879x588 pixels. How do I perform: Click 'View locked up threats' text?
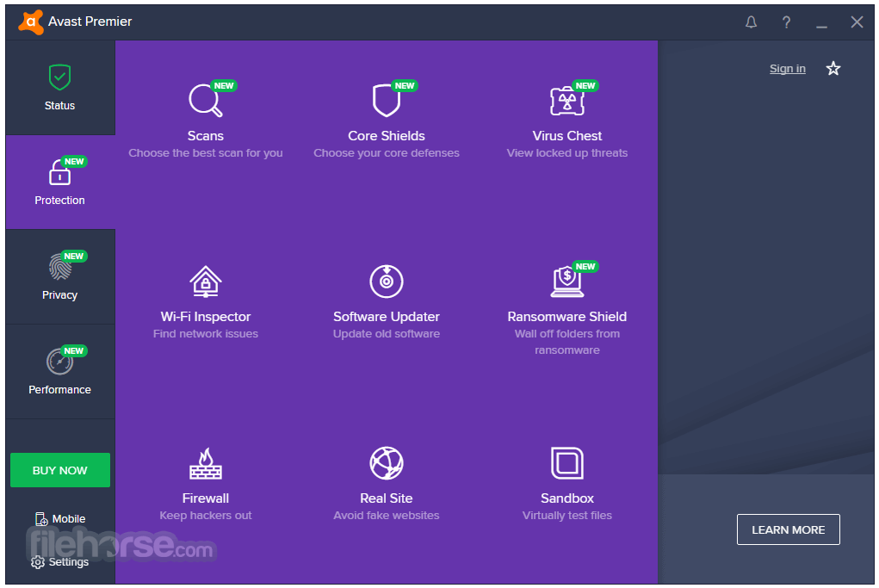[x=566, y=153]
